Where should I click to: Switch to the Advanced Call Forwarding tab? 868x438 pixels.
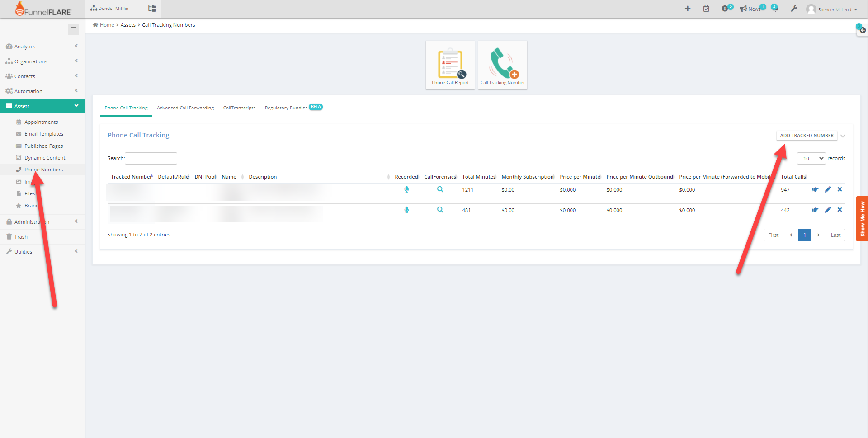click(185, 108)
